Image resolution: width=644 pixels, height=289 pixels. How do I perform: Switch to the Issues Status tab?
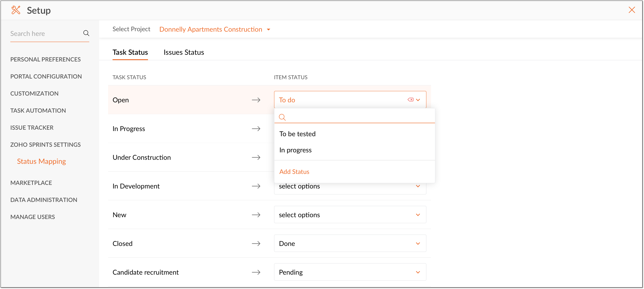click(184, 52)
